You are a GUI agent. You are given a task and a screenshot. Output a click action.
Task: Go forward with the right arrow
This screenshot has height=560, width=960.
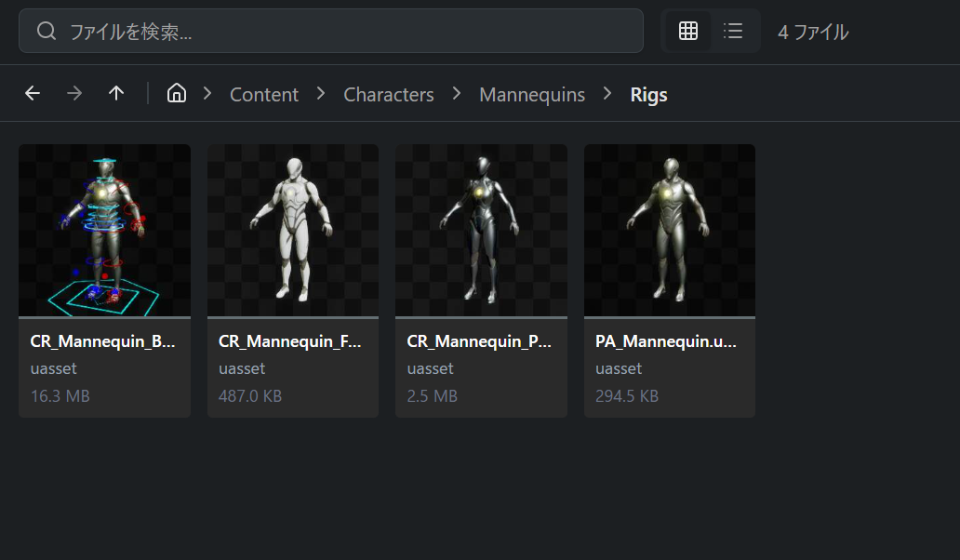pos(74,93)
